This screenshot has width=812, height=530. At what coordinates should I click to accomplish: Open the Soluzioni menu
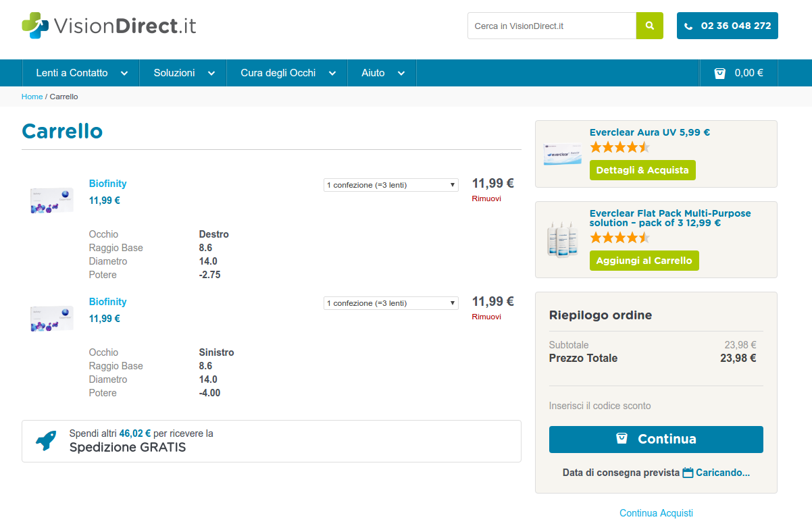click(x=183, y=73)
